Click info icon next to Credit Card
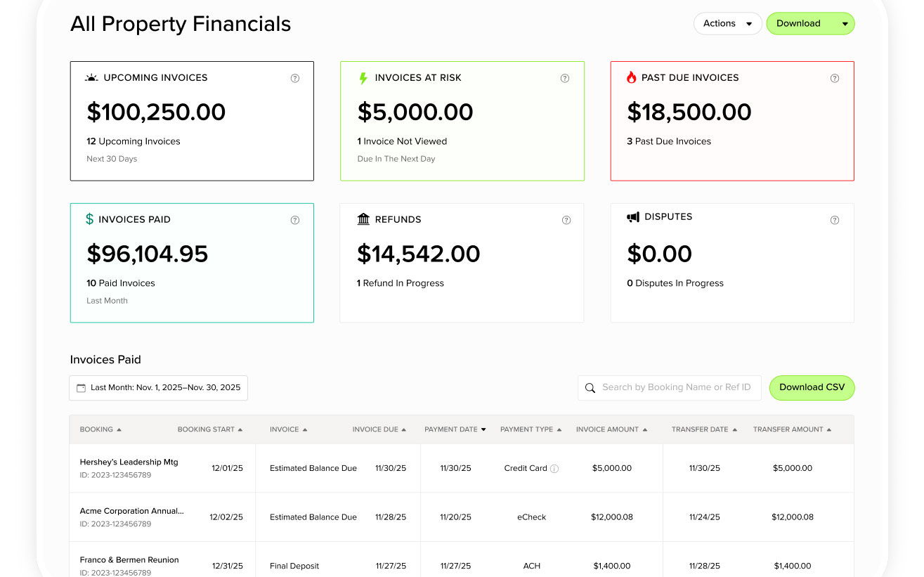This screenshot has width=924, height=577. (x=554, y=469)
